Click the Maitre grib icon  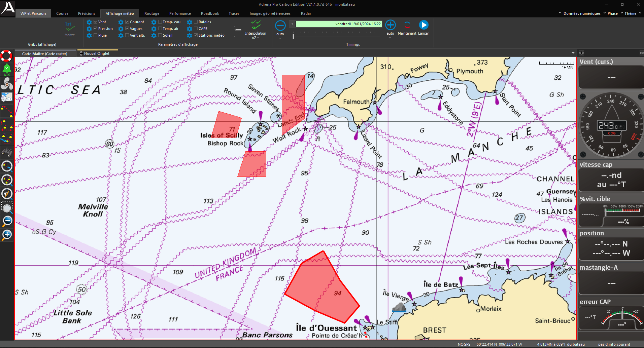click(70, 29)
